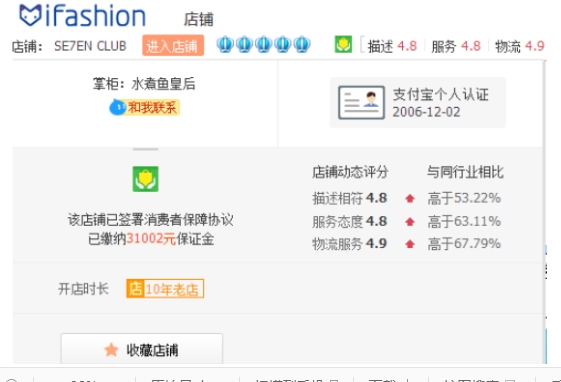The image size is (561, 382).
Task: Click green consumer protection icon in header row
Action: 343,45
